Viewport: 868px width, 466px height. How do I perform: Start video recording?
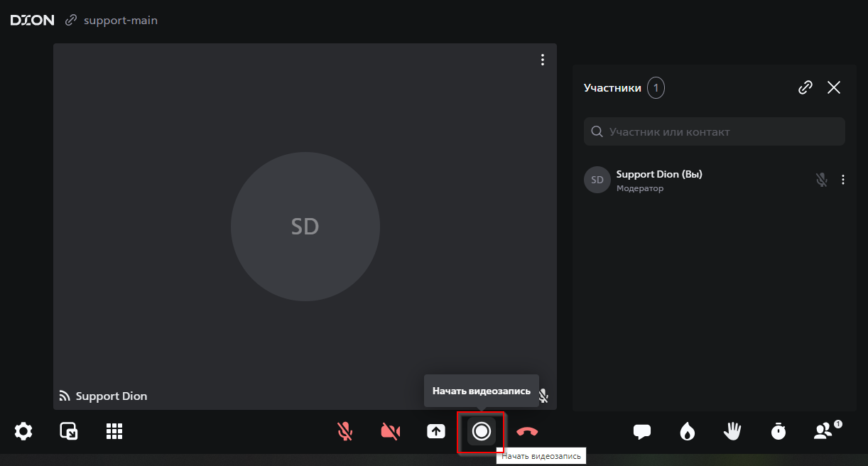482,431
